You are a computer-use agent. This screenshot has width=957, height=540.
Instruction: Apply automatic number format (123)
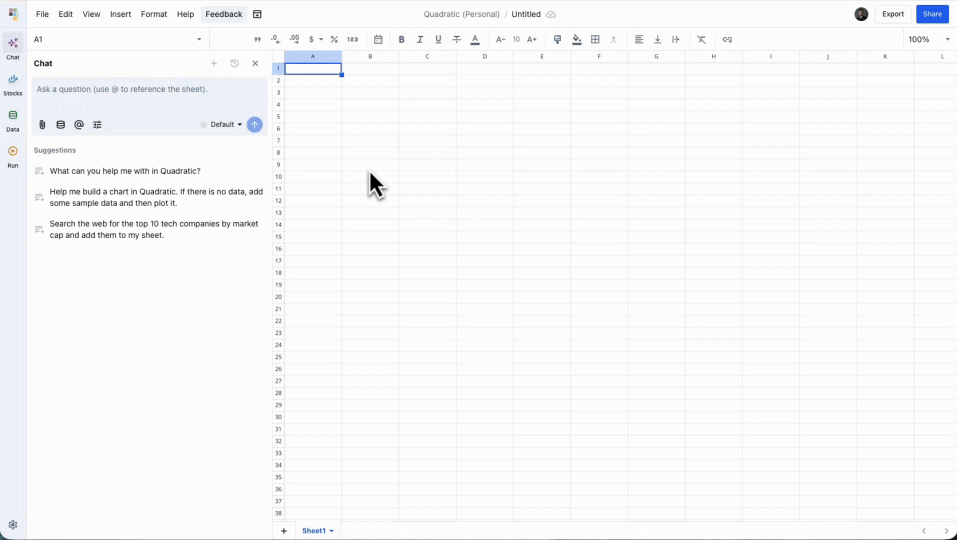coord(352,40)
